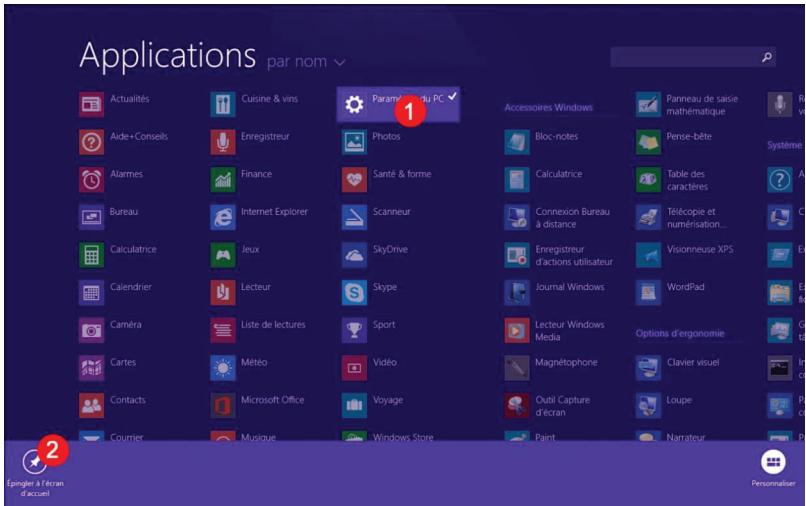Open the Skype app icon

[x=354, y=292]
